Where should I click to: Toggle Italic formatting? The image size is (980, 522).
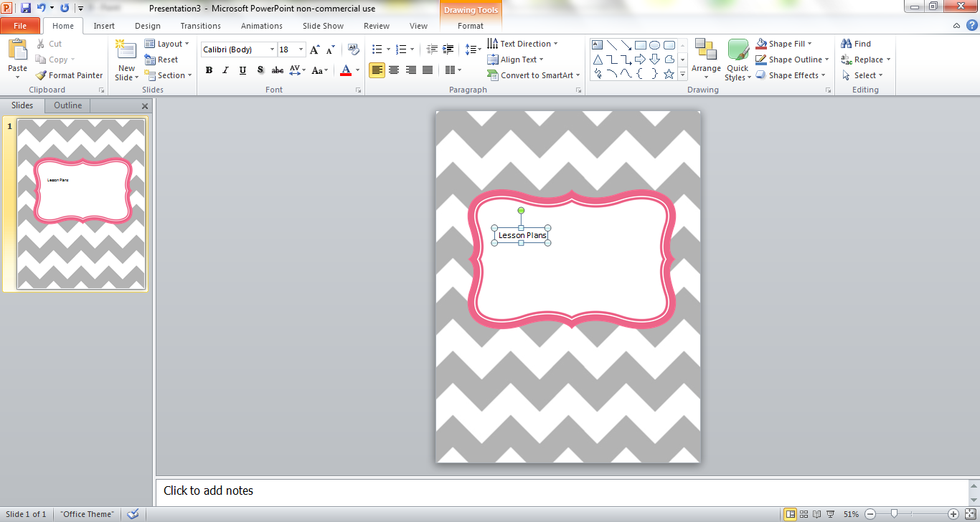225,70
